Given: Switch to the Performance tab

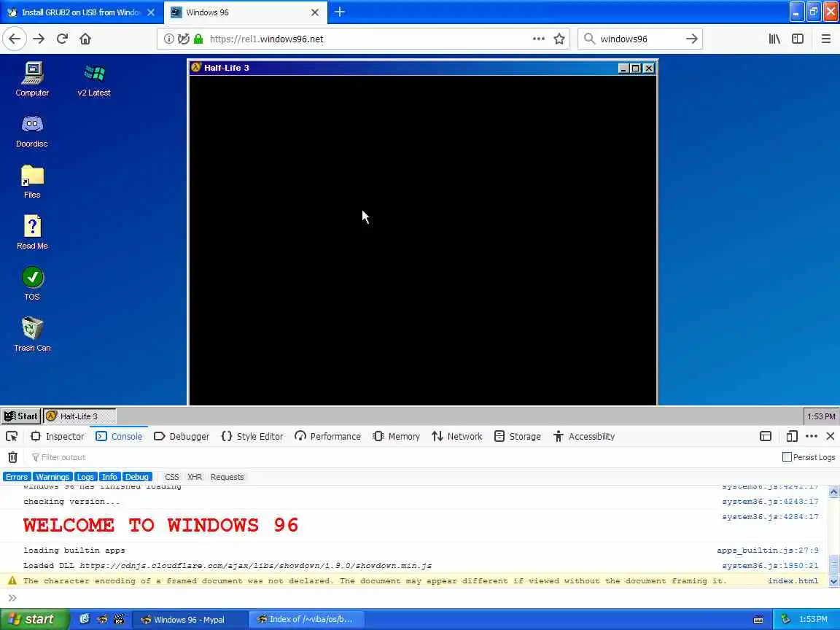Looking at the screenshot, I should coord(328,436).
